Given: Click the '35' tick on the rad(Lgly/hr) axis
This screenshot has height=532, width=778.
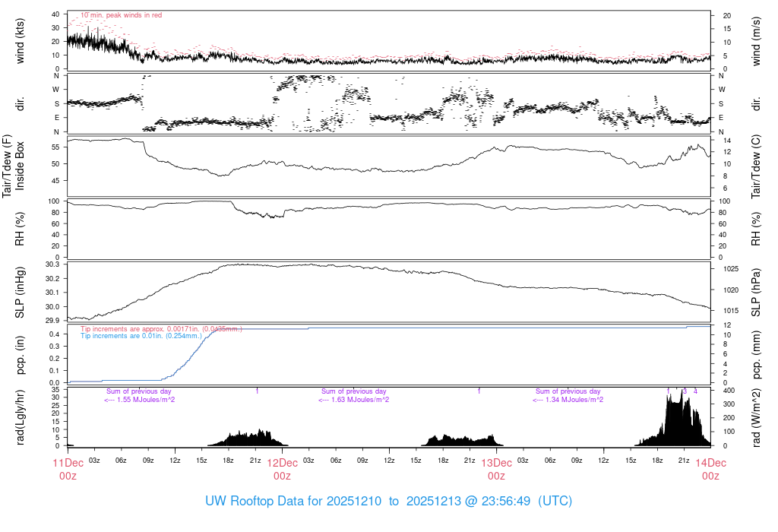Looking at the screenshot, I should click(x=55, y=390).
